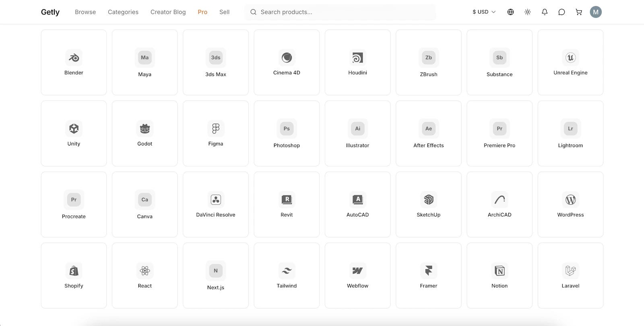Open the language globe selector

click(510, 12)
